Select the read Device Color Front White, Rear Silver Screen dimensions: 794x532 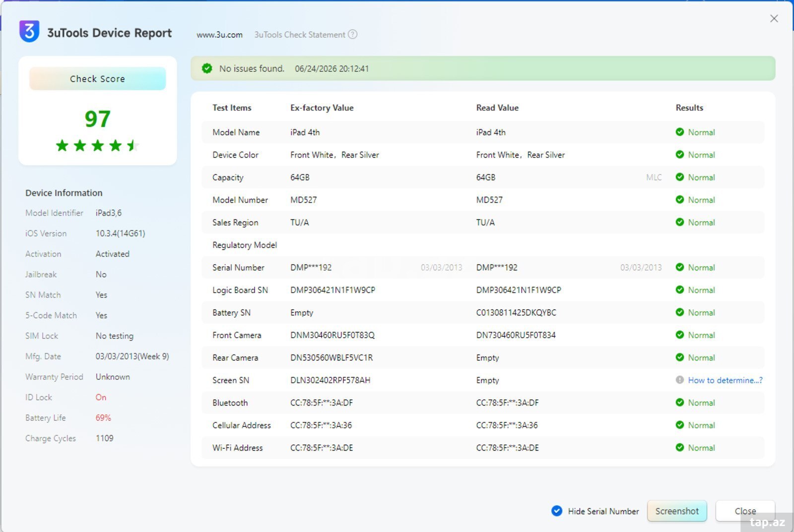pos(521,155)
